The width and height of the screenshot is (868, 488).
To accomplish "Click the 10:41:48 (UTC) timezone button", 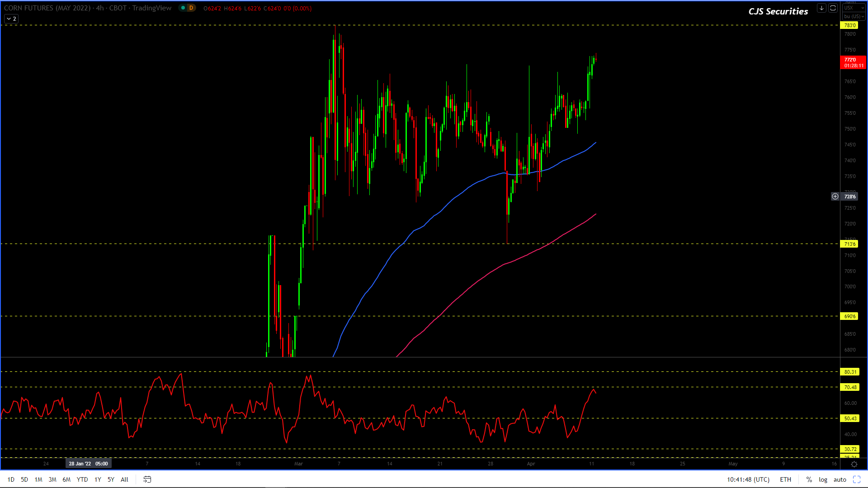I will coord(748,479).
